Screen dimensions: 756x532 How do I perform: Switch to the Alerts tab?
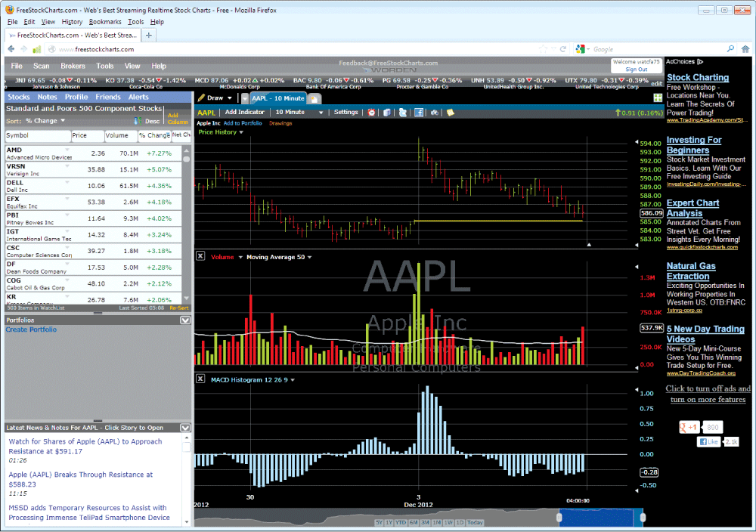(x=138, y=97)
